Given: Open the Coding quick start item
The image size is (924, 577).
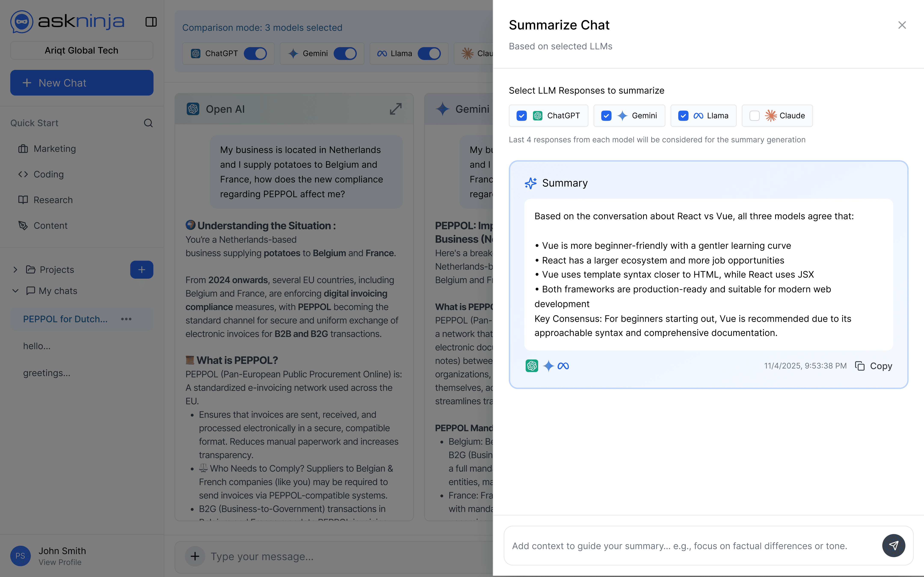Looking at the screenshot, I should pyautogui.click(x=49, y=174).
